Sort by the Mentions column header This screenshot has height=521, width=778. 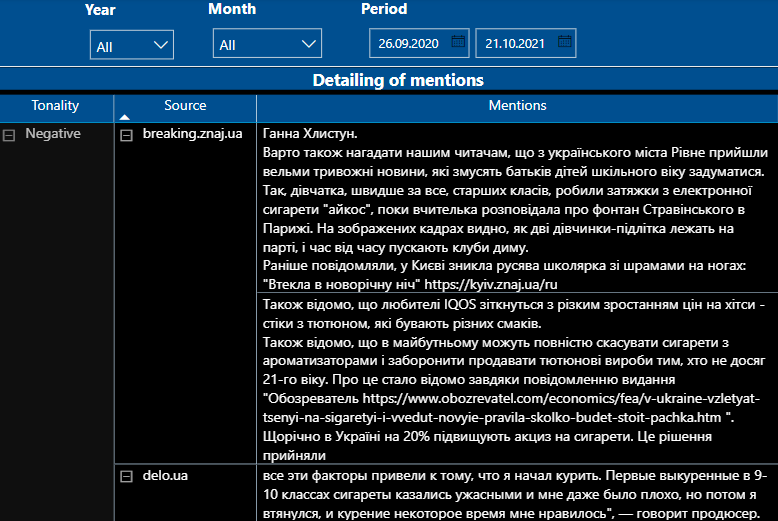(517, 106)
